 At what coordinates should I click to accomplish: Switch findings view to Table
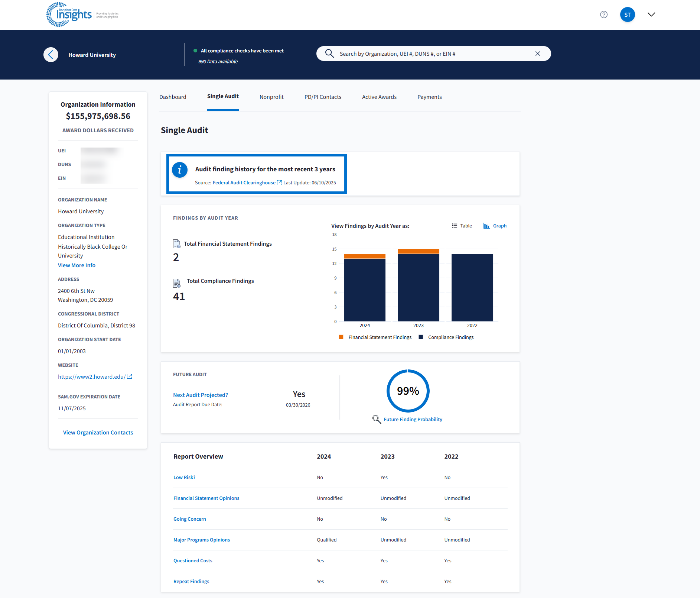462,226
